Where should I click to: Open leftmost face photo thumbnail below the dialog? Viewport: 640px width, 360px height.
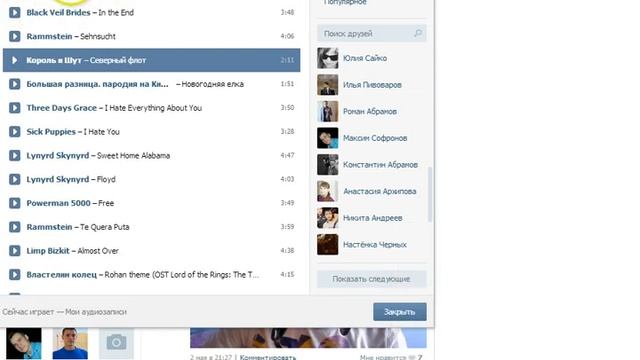click(x=24, y=343)
